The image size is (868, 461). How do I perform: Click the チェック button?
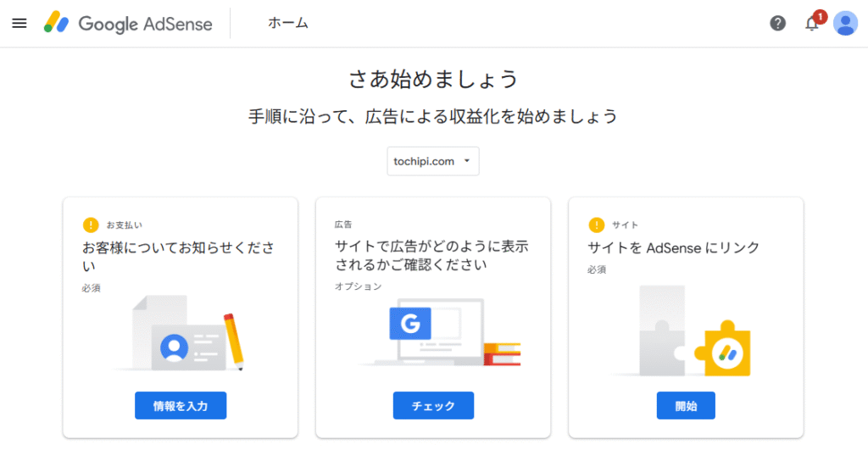[x=433, y=406]
